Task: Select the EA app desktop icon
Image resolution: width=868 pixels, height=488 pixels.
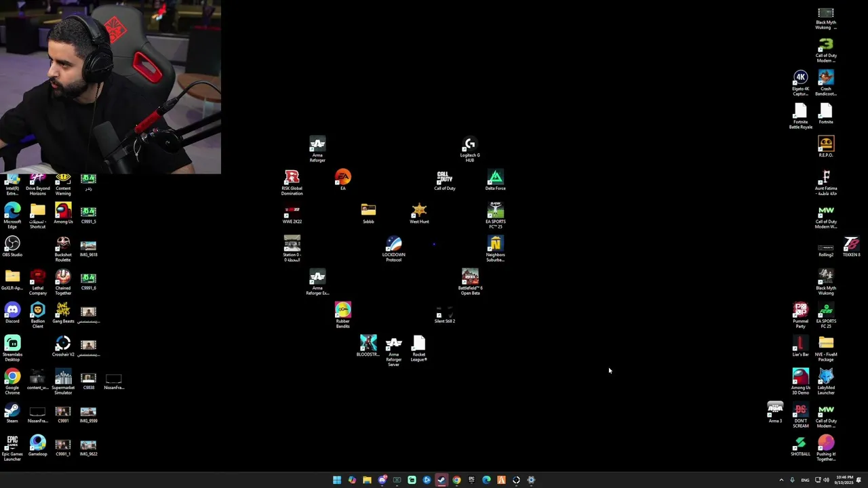Action: tap(343, 180)
